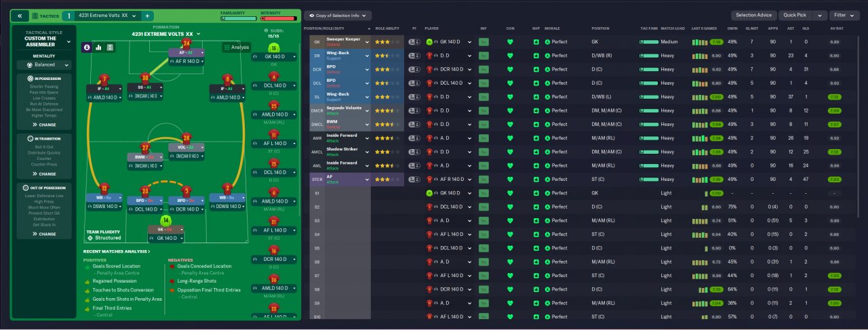Open the bar chart view icon

pos(99,47)
